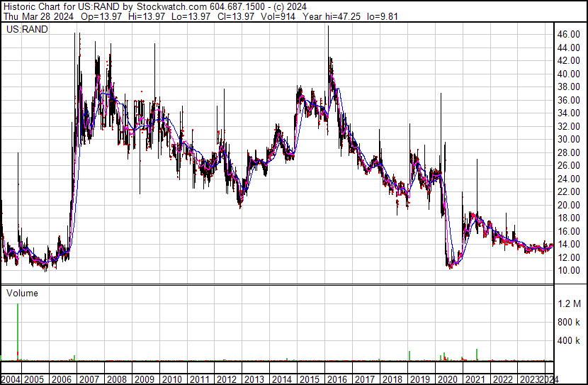The height and width of the screenshot is (385, 588).
Task: Click the Volume panel label
Action: (x=22, y=293)
